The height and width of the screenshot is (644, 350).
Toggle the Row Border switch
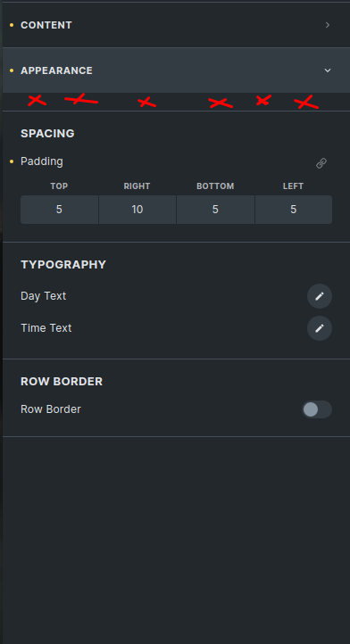[317, 409]
